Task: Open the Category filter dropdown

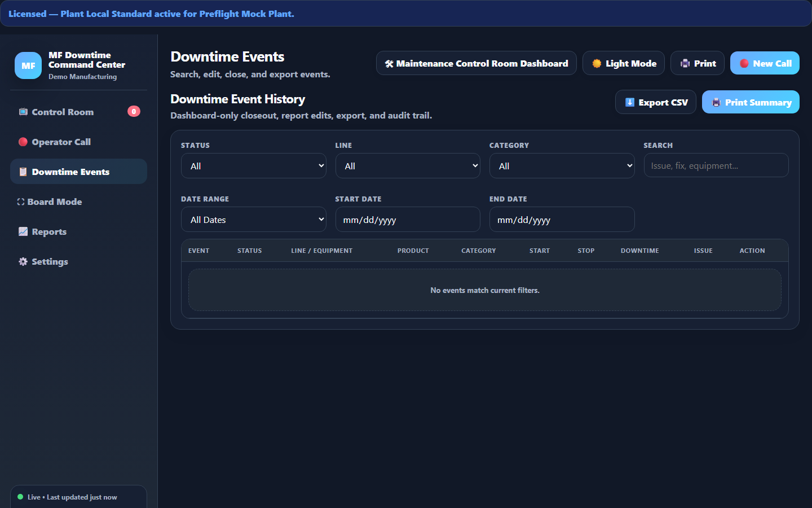Action: tap(562, 166)
